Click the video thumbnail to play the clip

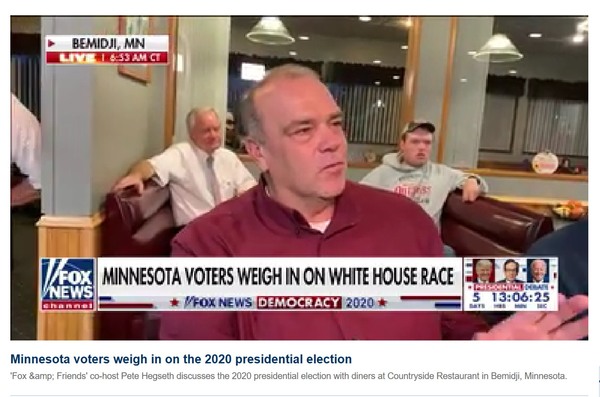pos(299,178)
